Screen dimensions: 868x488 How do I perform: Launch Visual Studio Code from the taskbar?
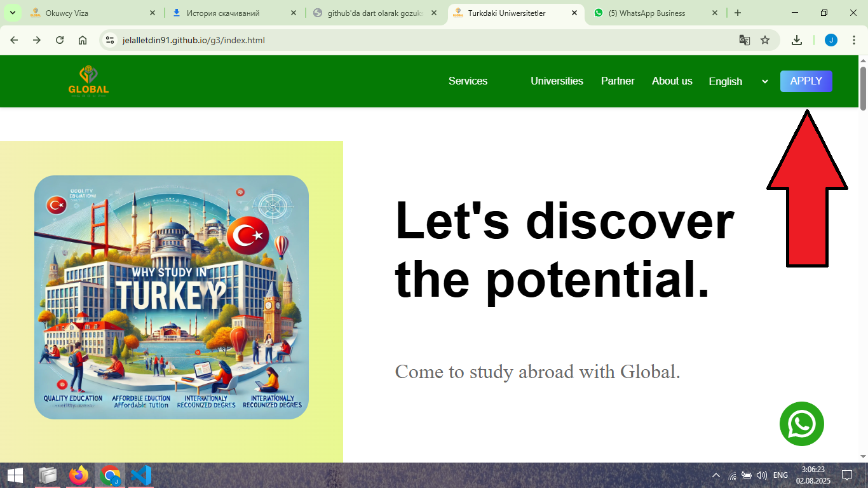click(x=140, y=475)
